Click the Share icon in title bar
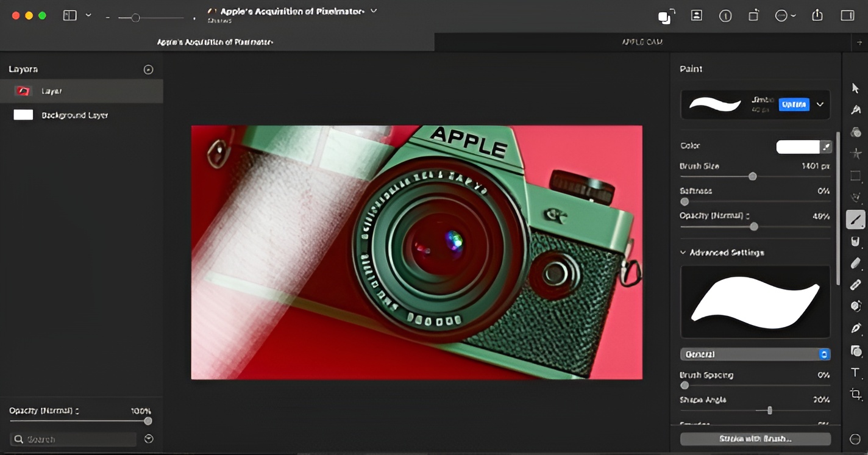The height and width of the screenshot is (455, 868). coord(817,16)
